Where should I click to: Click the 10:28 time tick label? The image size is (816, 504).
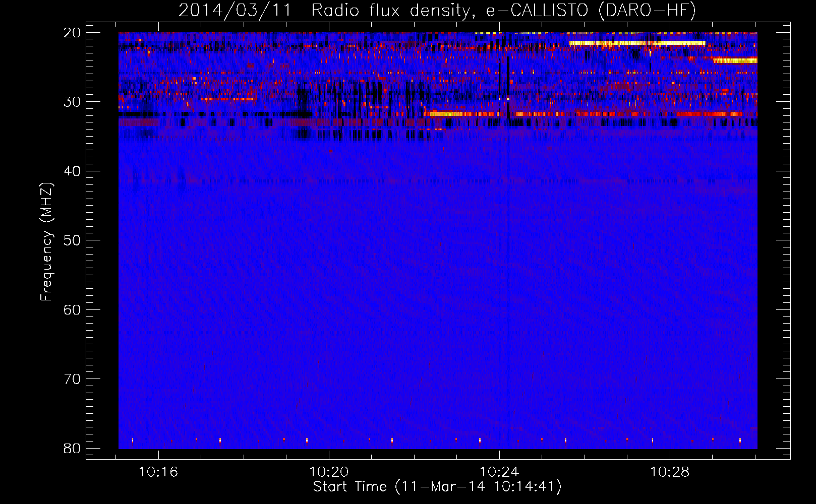coord(670,472)
